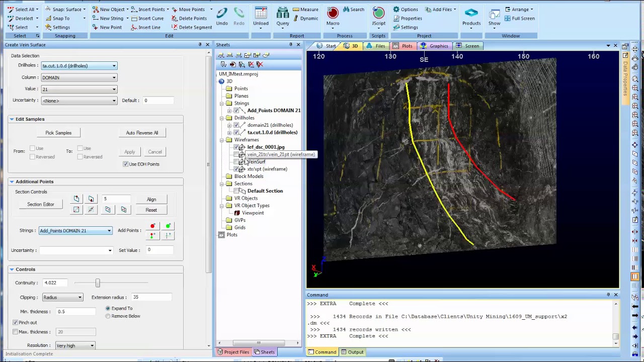The width and height of the screenshot is (644, 362).
Task: Switch to the Start tab
Action: coord(326,46)
